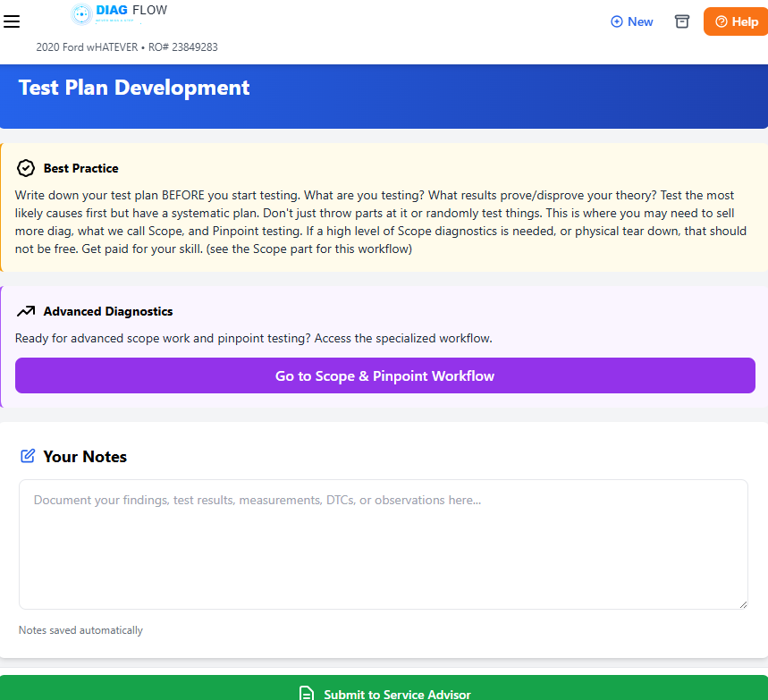Click the question mark Help icon
The height and width of the screenshot is (700, 768).
coord(721,21)
